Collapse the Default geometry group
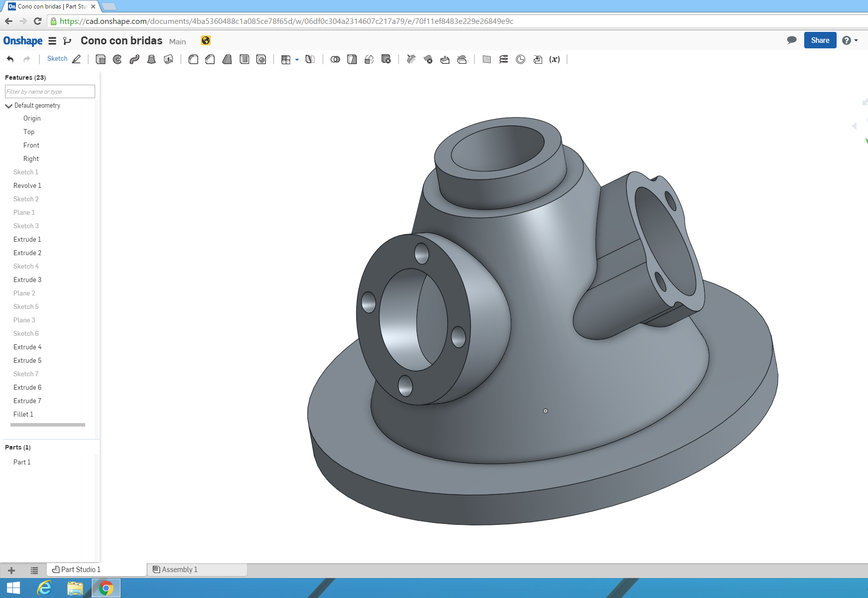The height and width of the screenshot is (598, 868). click(x=8, y=106)
